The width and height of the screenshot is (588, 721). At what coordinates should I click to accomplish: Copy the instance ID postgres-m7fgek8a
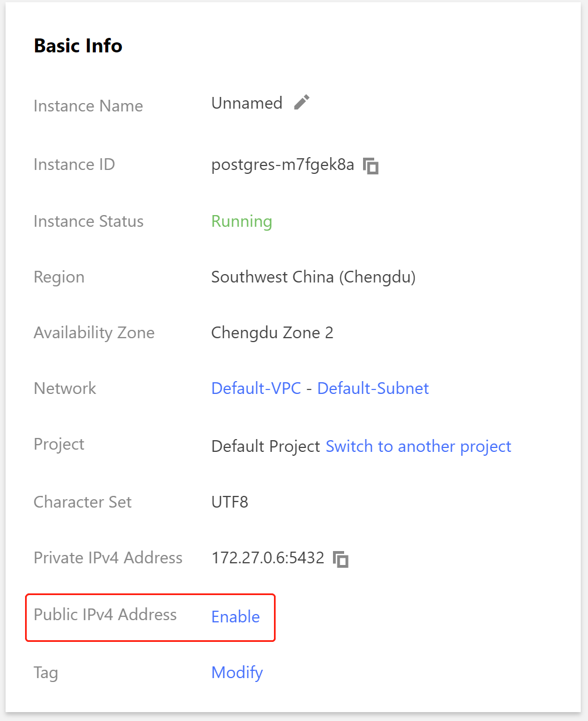371,166
